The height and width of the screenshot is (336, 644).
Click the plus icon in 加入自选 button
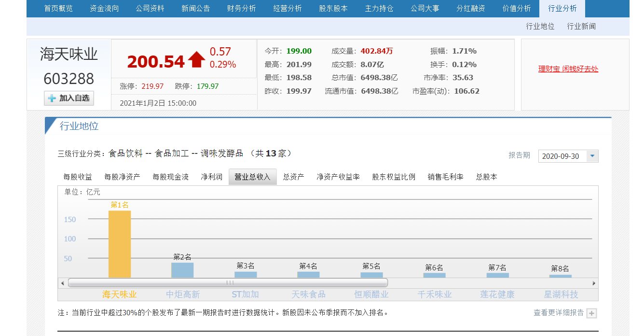(52, 98)
